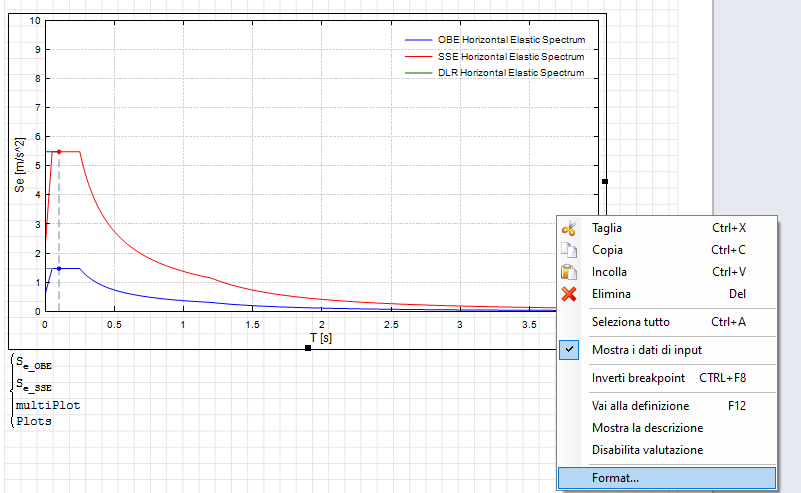The image size is (801, 493).
Task: Click the Incolla clipboard icon
Action: 569,272
